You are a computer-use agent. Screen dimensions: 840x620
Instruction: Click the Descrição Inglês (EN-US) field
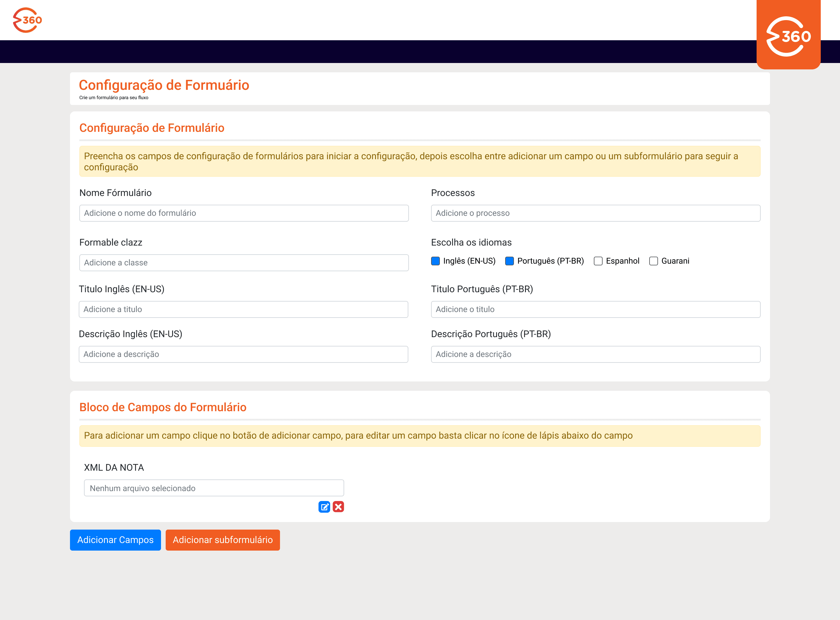[x=243, y=354]
